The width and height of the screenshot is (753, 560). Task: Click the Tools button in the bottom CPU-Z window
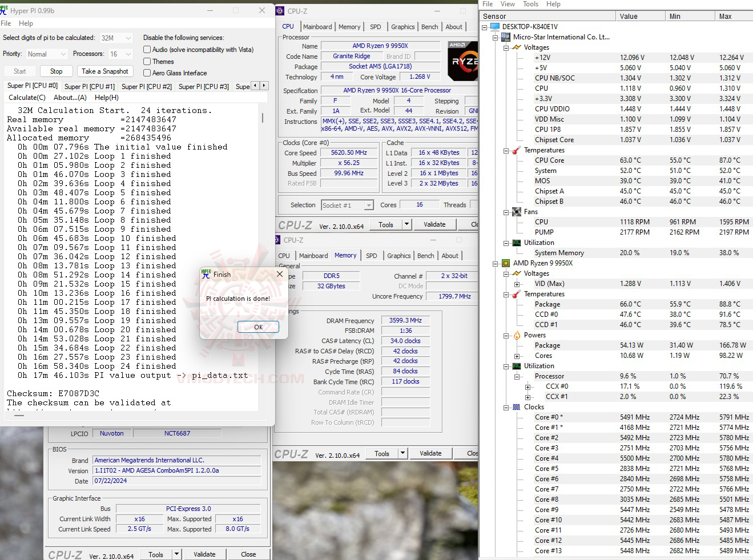pyautogui.click(x=156, y=554)
